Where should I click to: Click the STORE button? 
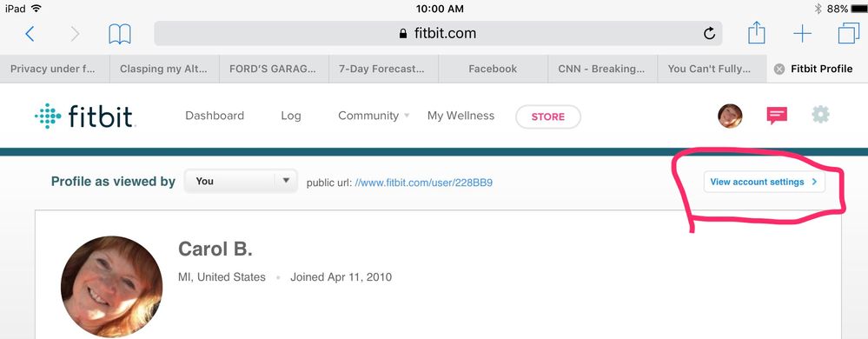[x=548, y=116]
